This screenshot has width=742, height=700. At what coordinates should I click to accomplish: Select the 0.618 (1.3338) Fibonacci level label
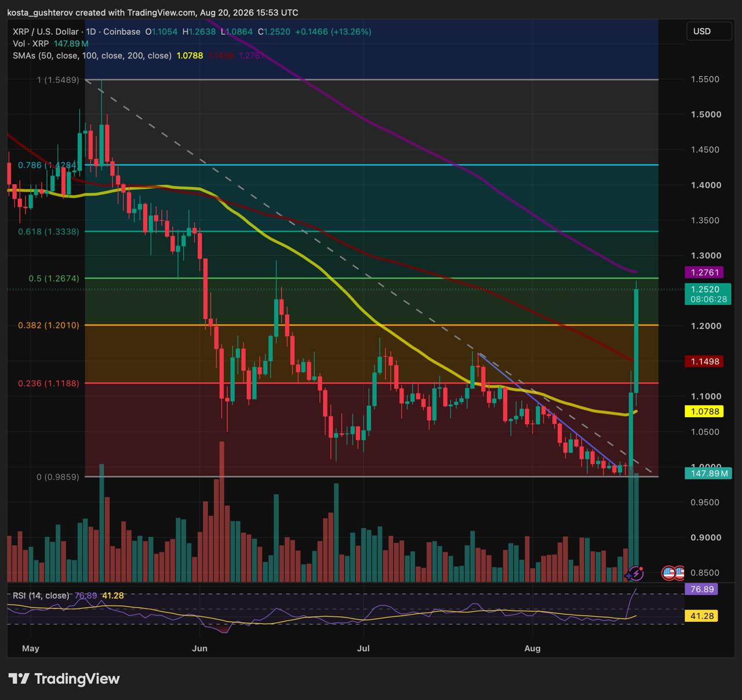tap(49, 231)
